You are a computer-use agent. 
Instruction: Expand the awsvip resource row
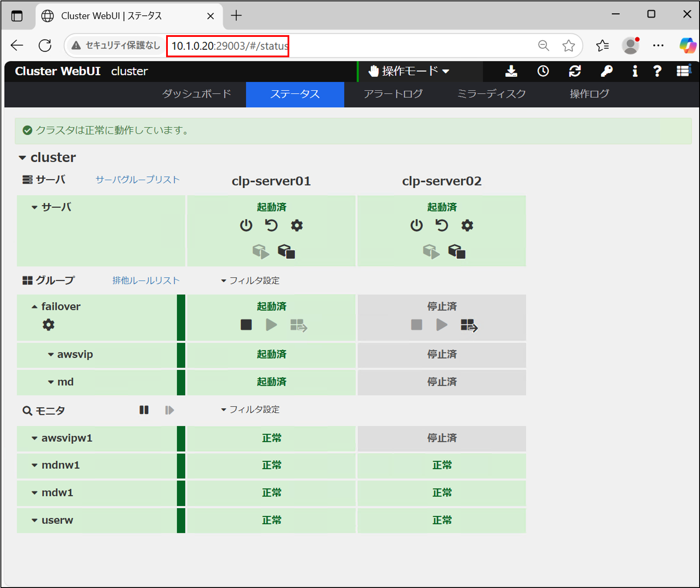coord(51,355)
